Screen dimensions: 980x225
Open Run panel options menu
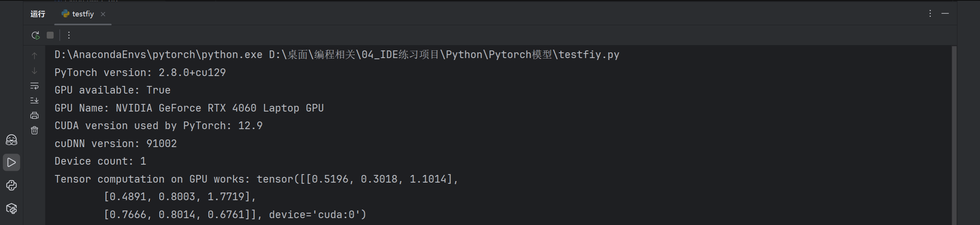(930, 14)
